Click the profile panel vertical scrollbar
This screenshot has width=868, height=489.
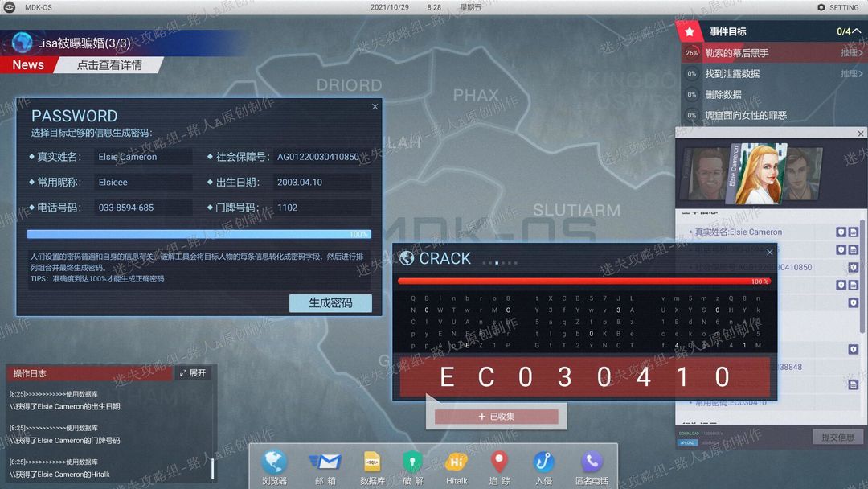tap(862, 277)
